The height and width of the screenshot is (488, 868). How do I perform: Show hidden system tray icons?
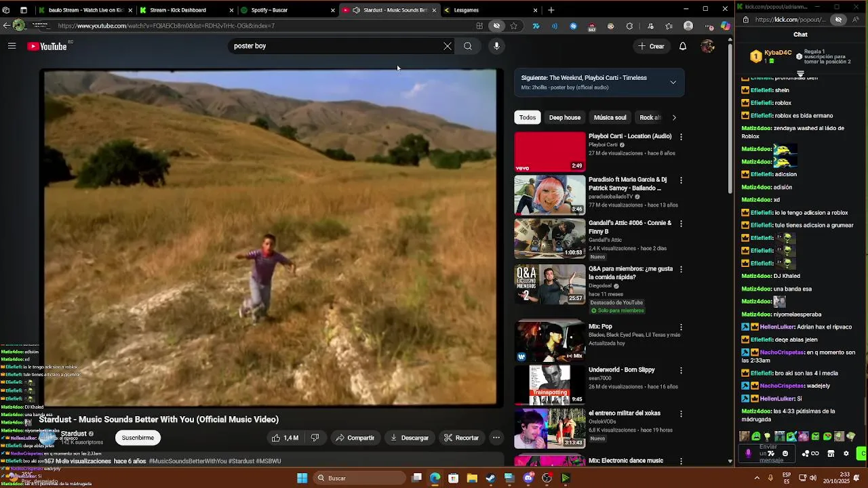click(757, 478)
